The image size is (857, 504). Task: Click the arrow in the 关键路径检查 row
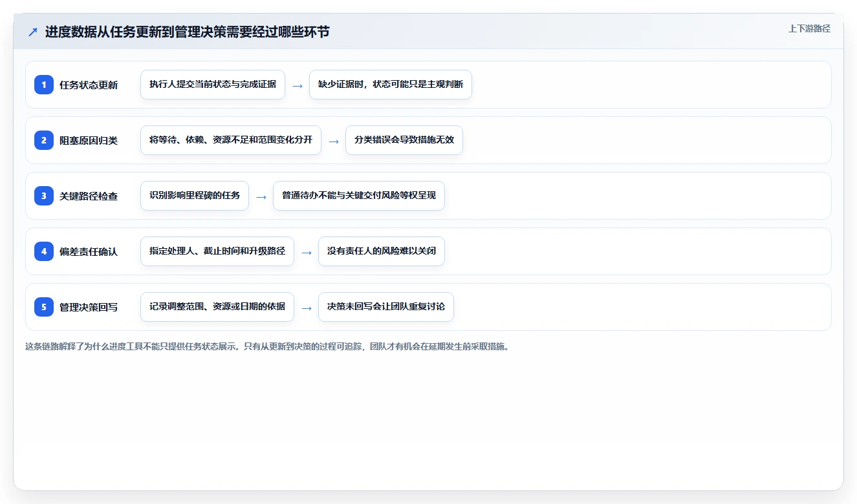261,196
